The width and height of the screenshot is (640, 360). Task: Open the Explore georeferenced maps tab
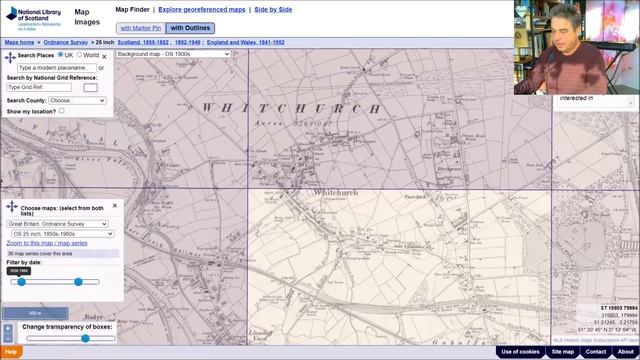pyautogui.click(x=202, y=9)
